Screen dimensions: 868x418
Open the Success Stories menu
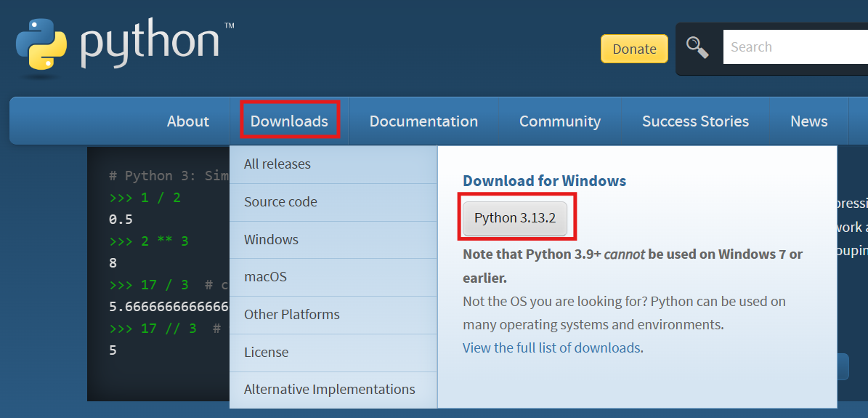point(695,121)
